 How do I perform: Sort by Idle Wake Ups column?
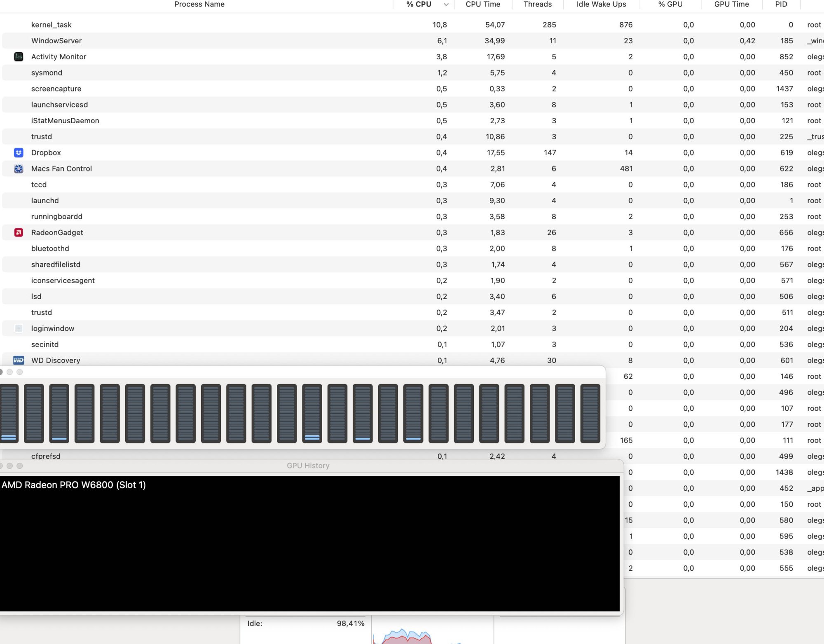[x=601, y=5]
